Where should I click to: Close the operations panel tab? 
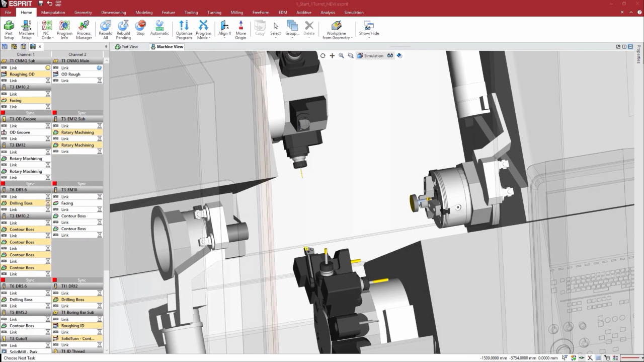pos(40,46)
